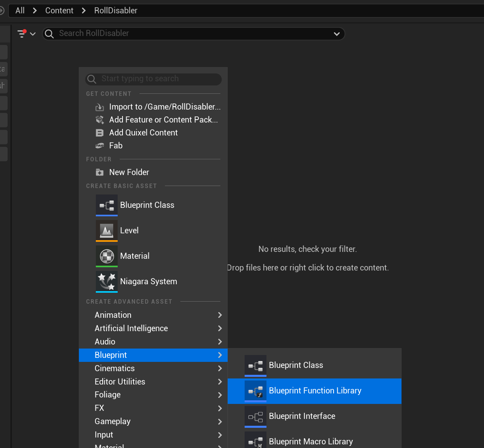Click the Niagara System icon
This screenshot has width=484, height=448.
pyautogui.click(x=107, y=282)
